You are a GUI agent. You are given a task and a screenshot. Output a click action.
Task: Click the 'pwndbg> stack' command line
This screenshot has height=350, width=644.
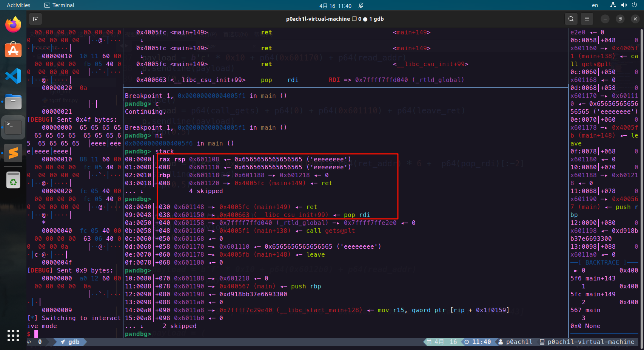click(149, 151)
